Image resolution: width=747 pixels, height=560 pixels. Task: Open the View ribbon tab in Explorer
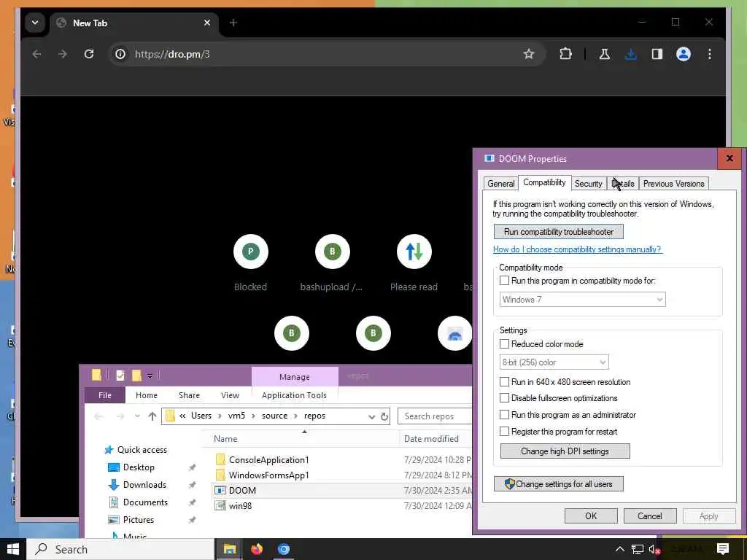click(230, 395)
